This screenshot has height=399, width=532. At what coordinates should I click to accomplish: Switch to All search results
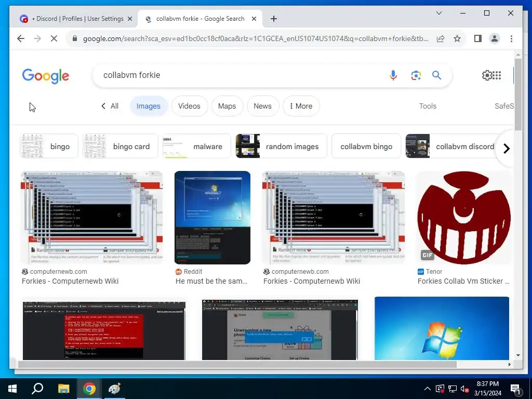[x=110, y=106]
